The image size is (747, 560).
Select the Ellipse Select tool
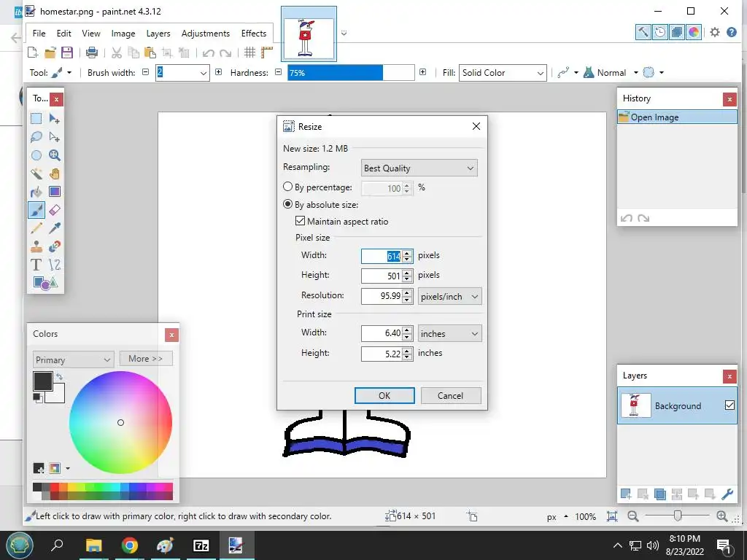pos(36,155)
